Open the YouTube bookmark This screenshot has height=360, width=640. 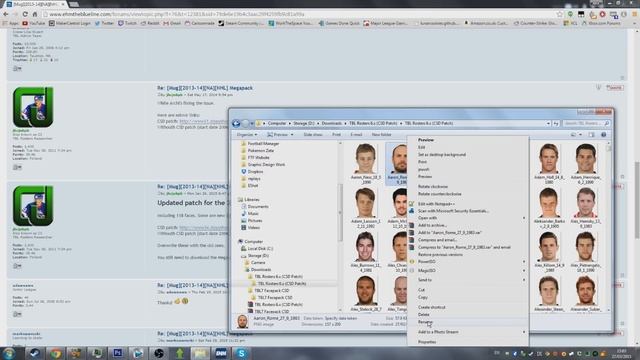(x=33, y=23)
